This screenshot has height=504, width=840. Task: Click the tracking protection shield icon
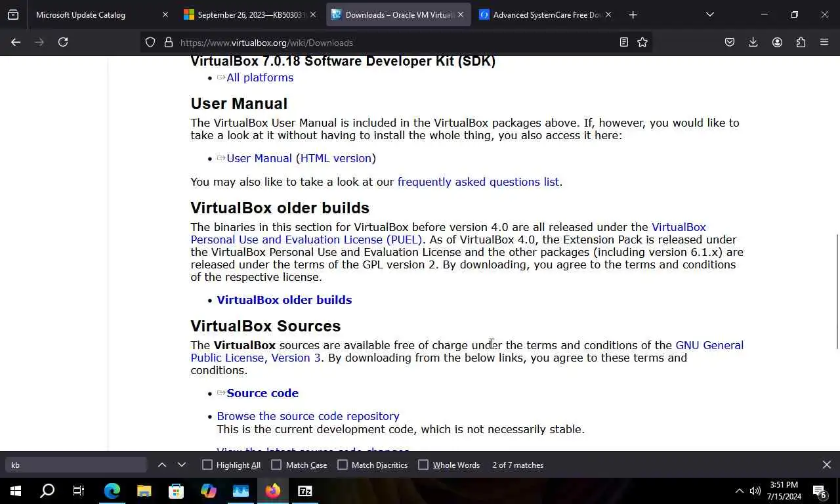click(150, 42)
